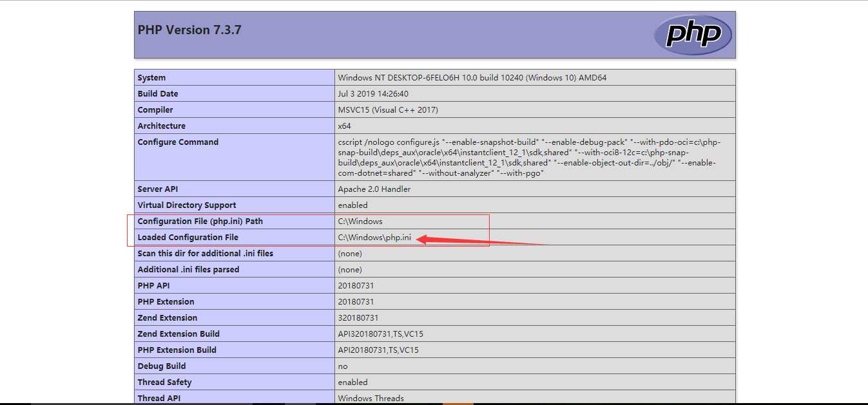
Task: Select the MSVC15 (Visual C++ 2017) value
Action: (x=388, y=110)
